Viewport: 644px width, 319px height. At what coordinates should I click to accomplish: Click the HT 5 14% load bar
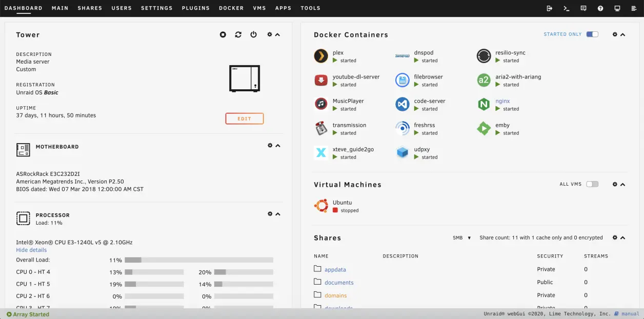point(244,284)
